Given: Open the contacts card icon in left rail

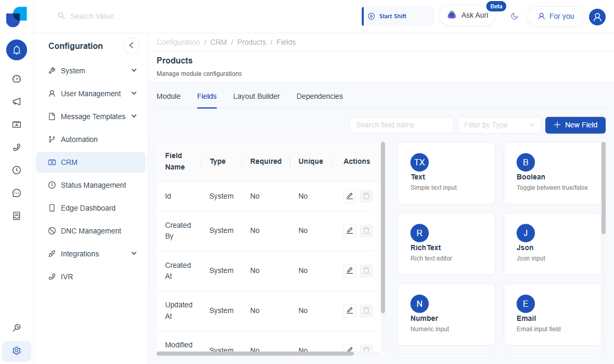Looking at the screenshot, I should 17,124.
